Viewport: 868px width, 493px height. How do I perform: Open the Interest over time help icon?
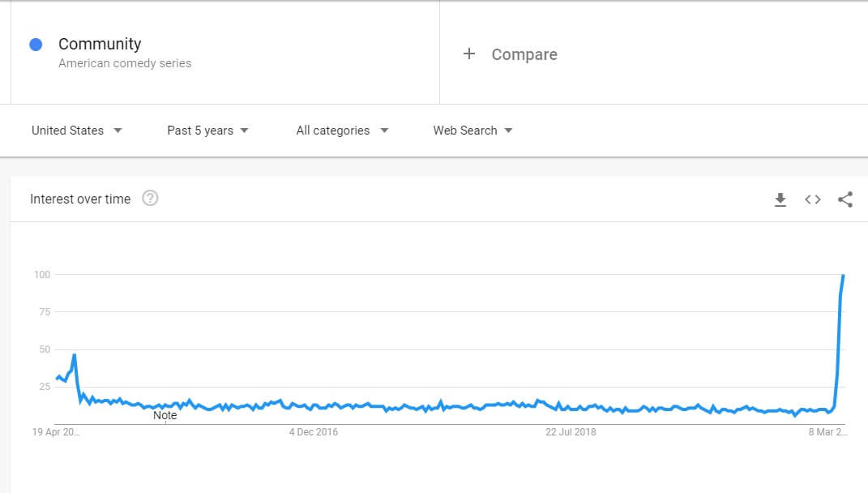[x=150, y=199]
